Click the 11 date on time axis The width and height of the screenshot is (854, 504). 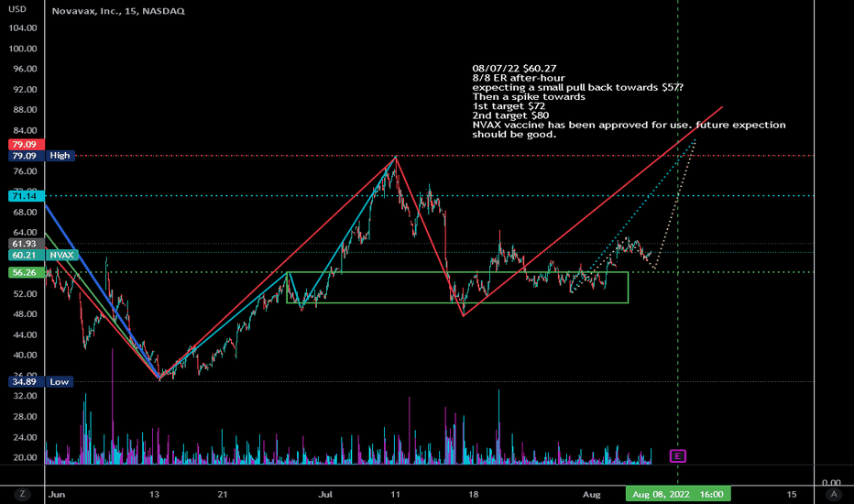click(395, 495)
